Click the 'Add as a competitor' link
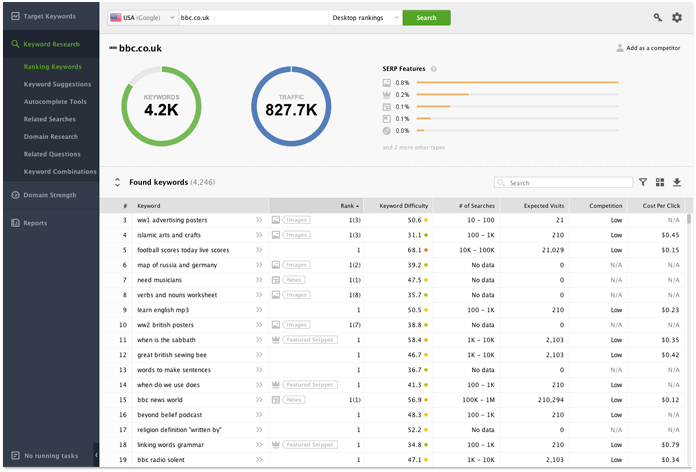This screenshot has width=696, height=472. coord(649,48)
